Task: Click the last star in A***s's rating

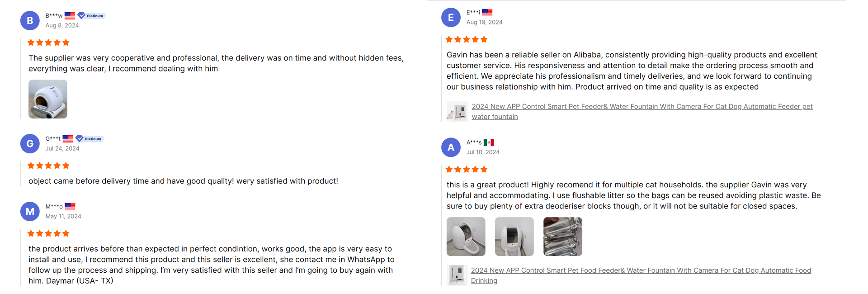Action: click(484, 169)
